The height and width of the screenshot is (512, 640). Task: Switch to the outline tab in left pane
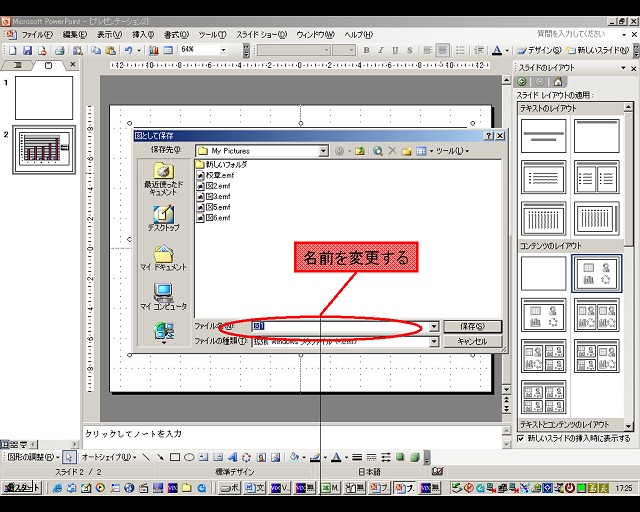coord(18,65)
